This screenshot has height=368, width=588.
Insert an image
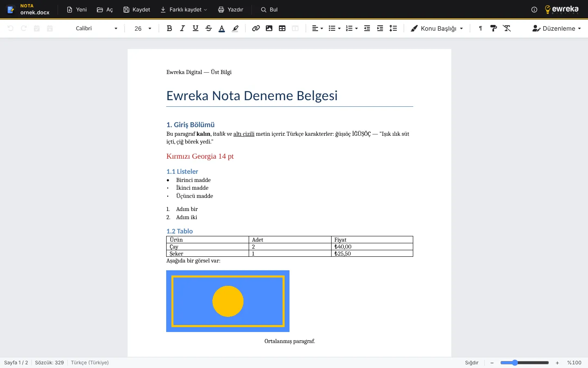269,28
